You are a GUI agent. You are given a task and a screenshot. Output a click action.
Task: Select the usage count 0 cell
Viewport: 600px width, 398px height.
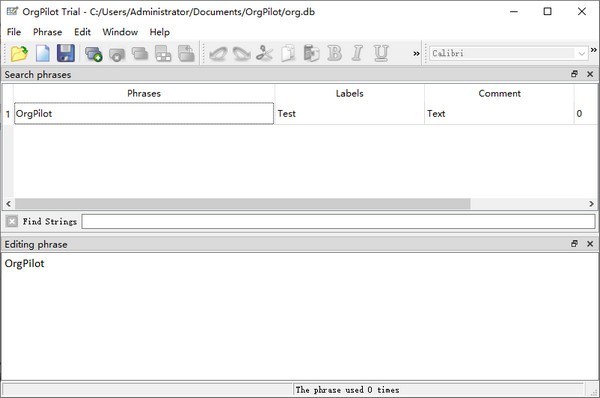[585, 114]
